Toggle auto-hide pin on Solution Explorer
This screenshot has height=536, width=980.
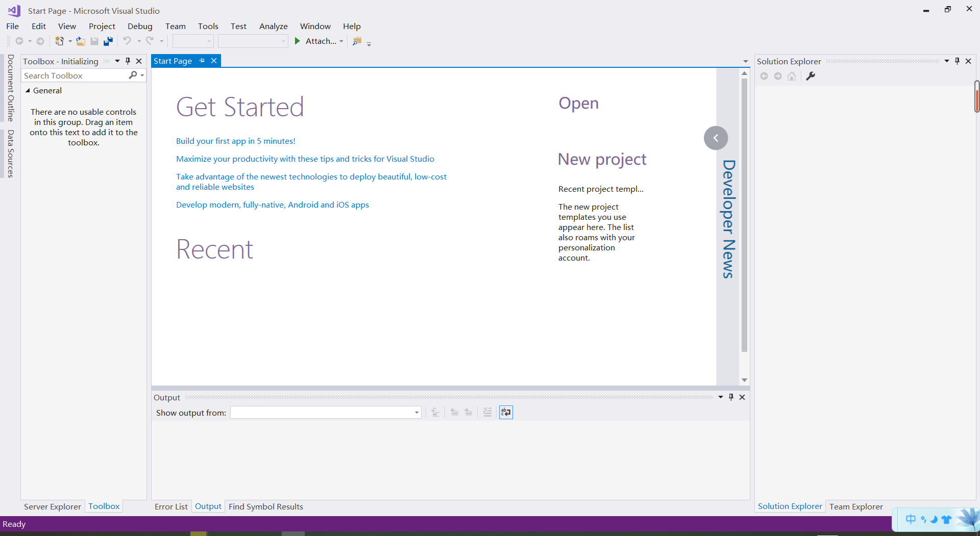pyautogui.click(x=957, y=61)
